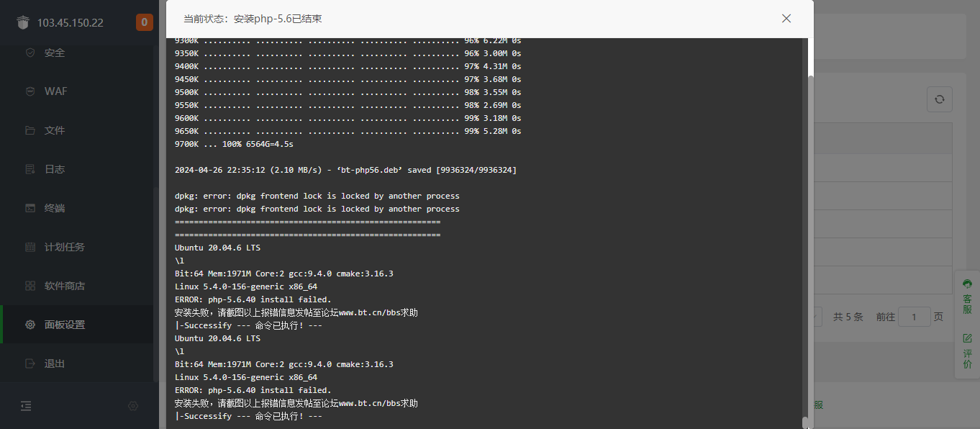Click the shield icon beside 安全

click(x=30, y=53)
